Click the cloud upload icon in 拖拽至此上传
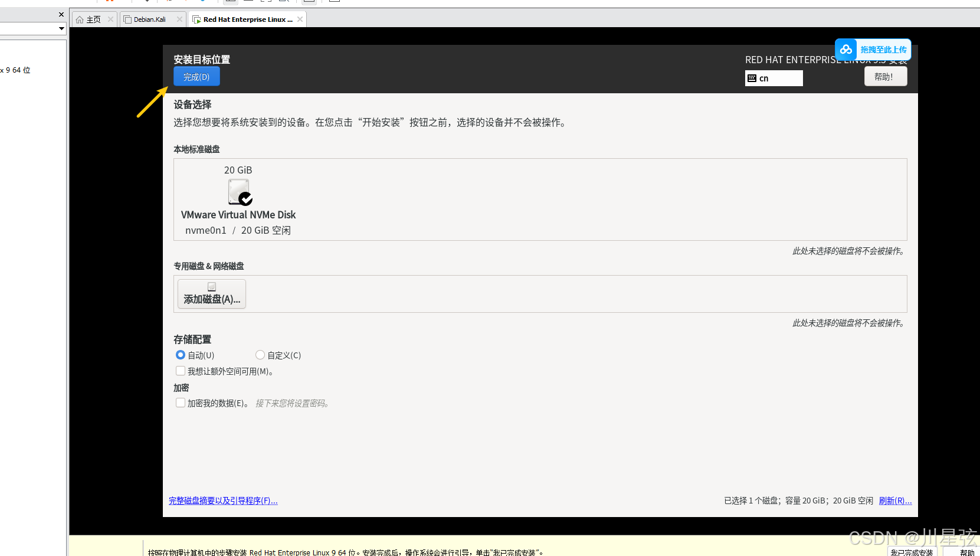Image resolution: width=980 pixels, height=556 pixels. [x=846, y=50]
